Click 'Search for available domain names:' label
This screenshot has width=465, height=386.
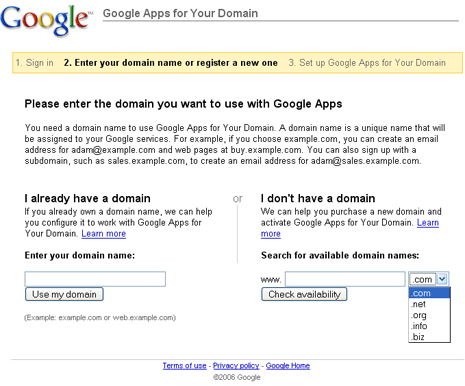(x=340, y=255)
